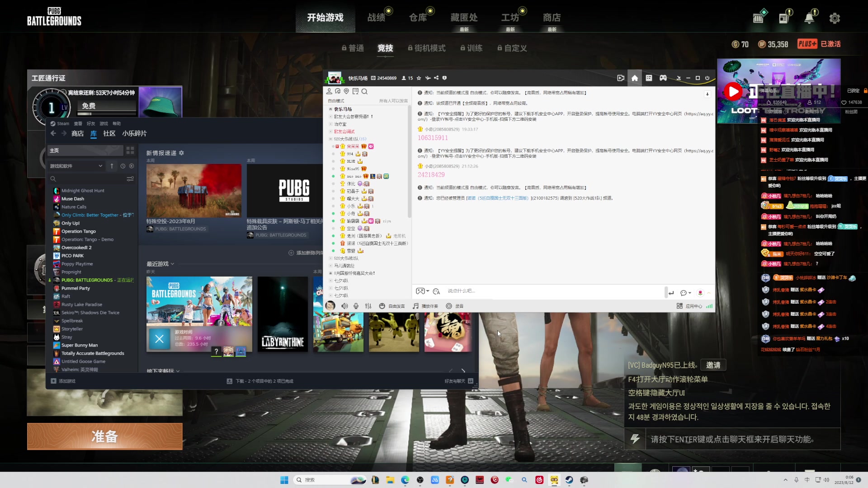Expand Steam 最近游戏 section dropdown
Image resolution: width=868 pixels, height=488 pixels.
[x=172, y=264]
